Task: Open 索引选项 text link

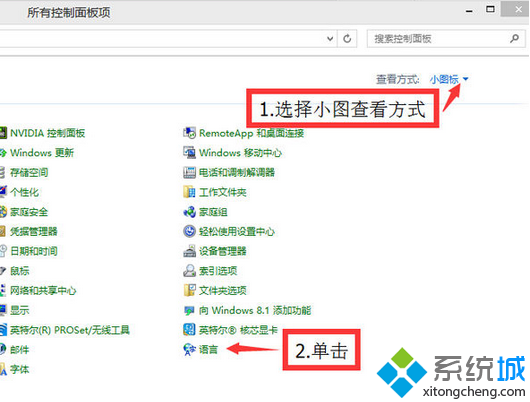Action: [x=218, y=271]
